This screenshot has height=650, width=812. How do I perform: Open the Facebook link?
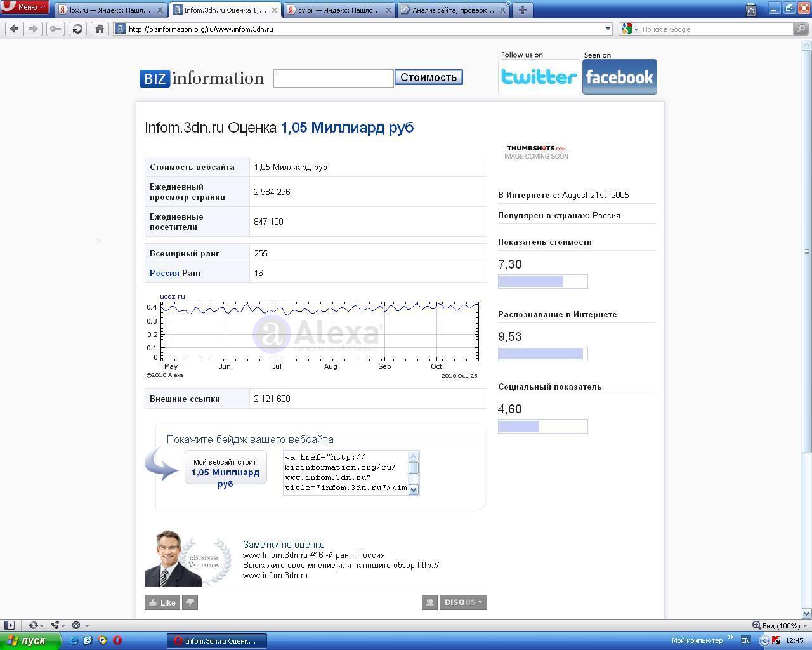[620, 77]
